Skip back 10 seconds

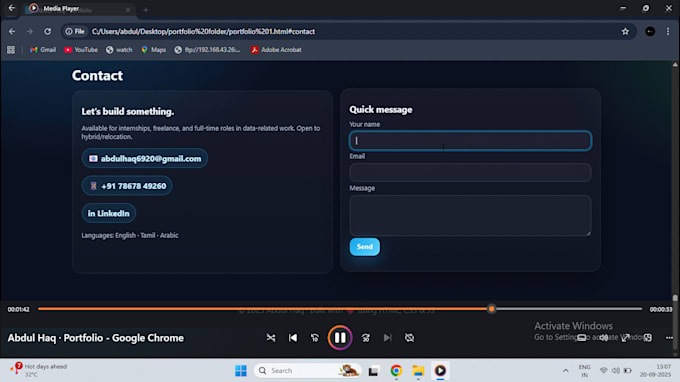315,337
